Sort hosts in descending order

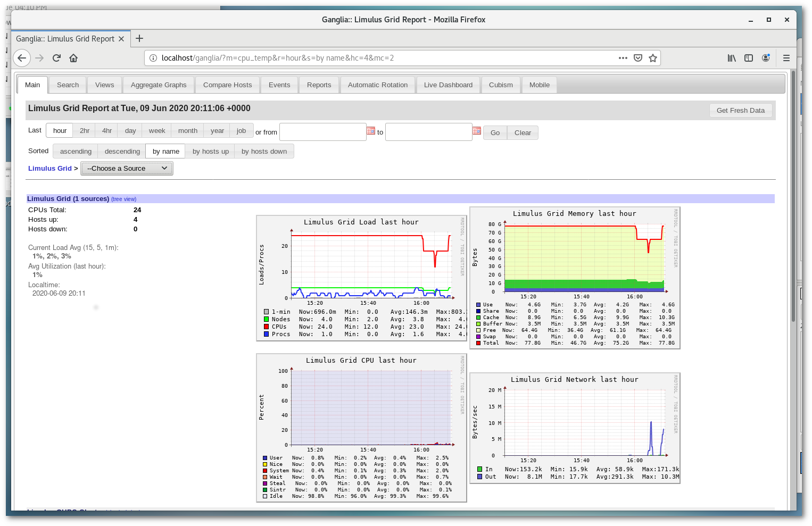pos(122,152)
